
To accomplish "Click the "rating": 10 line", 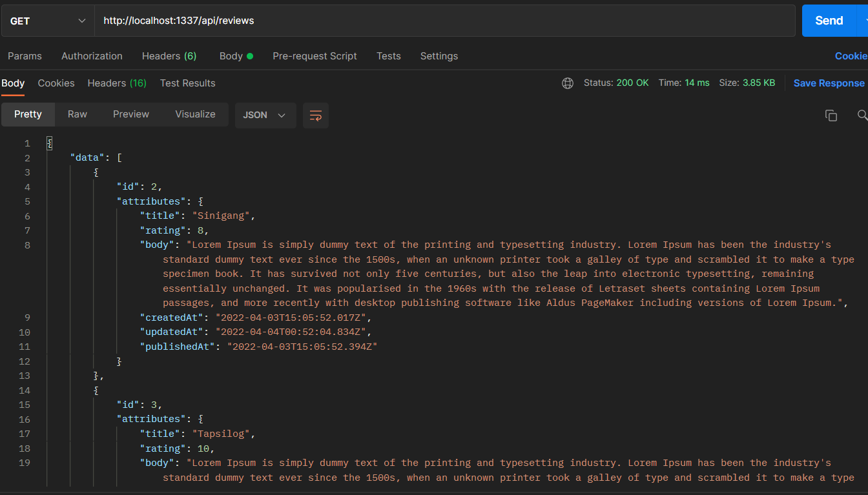I will [x=177, y=449].
